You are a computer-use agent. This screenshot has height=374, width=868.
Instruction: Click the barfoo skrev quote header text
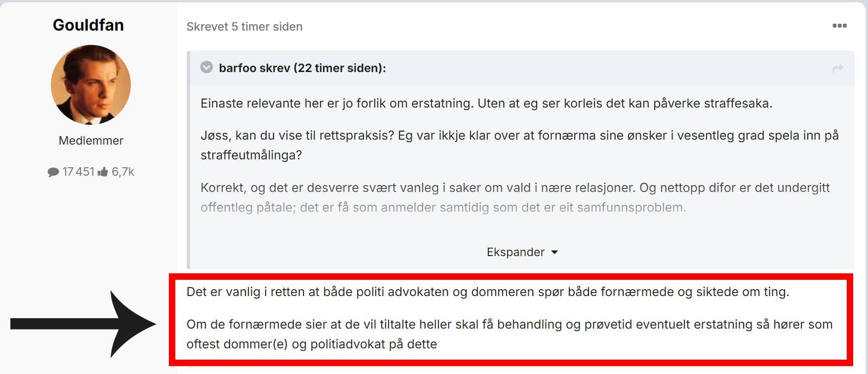click(302, 68)
